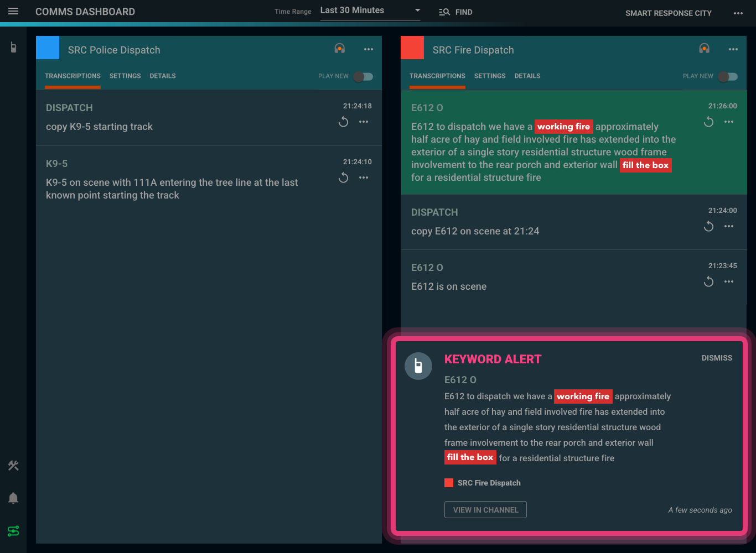Click the headphone icon on Police Dispatch

click(340, 49)
